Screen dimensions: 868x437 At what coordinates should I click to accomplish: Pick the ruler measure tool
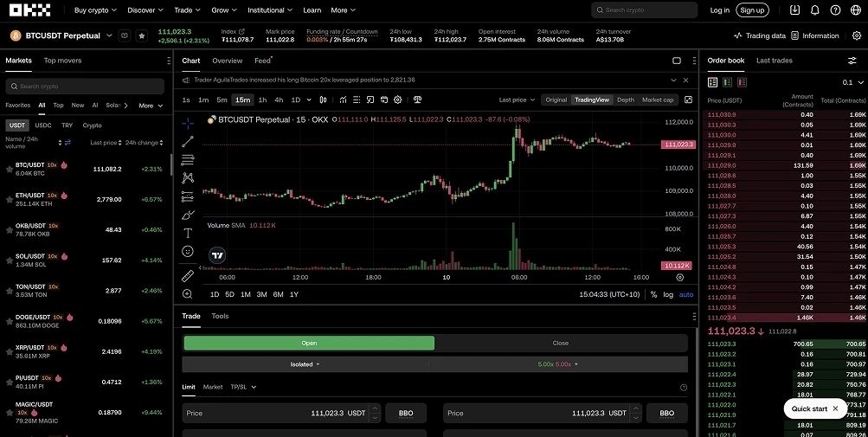click(188, 275)
